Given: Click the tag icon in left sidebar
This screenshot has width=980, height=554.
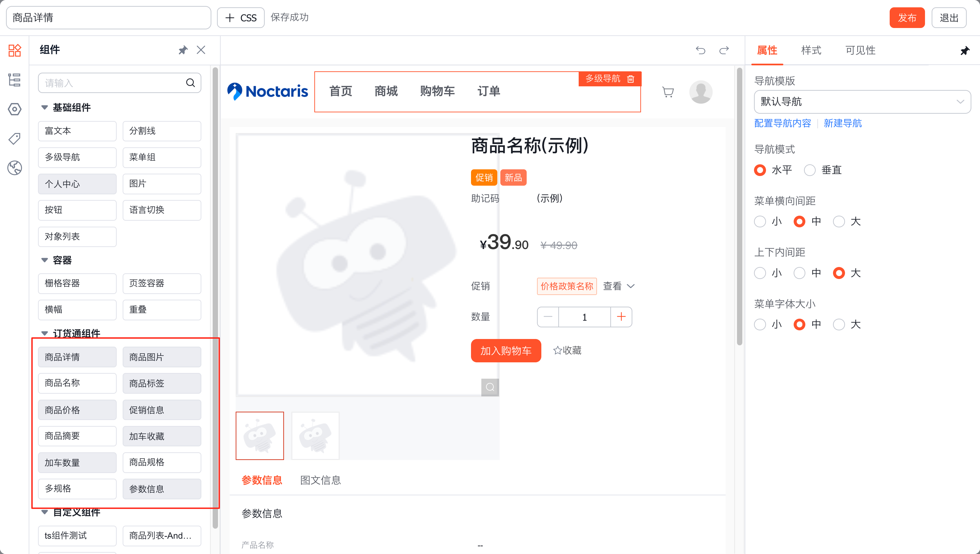Looking at the screenshot, I should pos(14,139).
